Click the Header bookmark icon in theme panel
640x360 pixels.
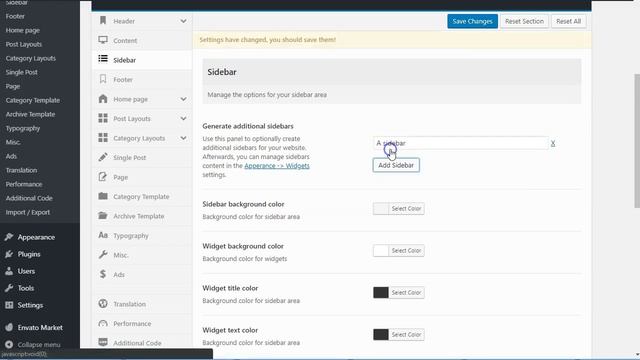[x=103, y=20]
